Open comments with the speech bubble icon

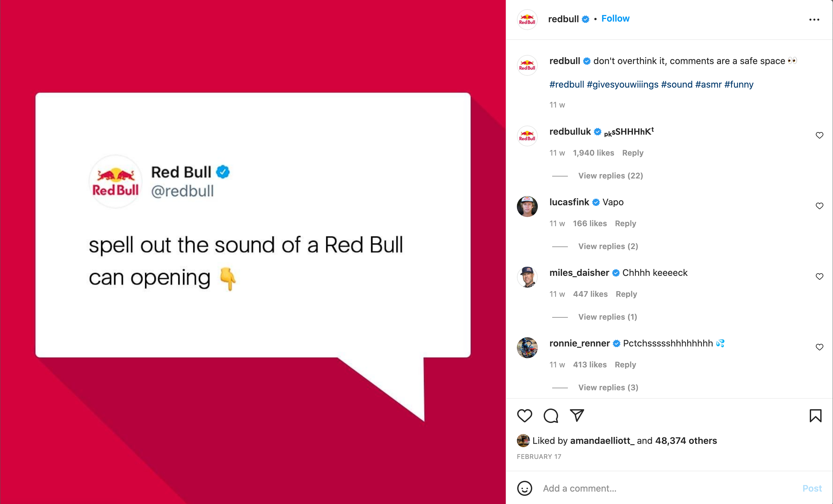[x=551, y=415]
